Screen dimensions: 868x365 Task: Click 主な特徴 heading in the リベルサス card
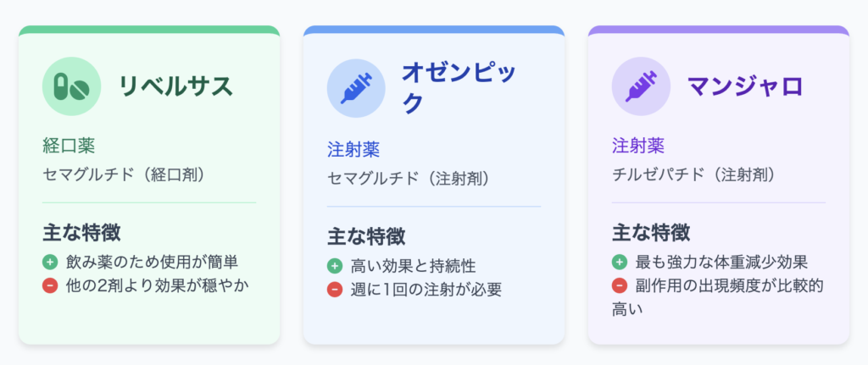coord(81,233)
